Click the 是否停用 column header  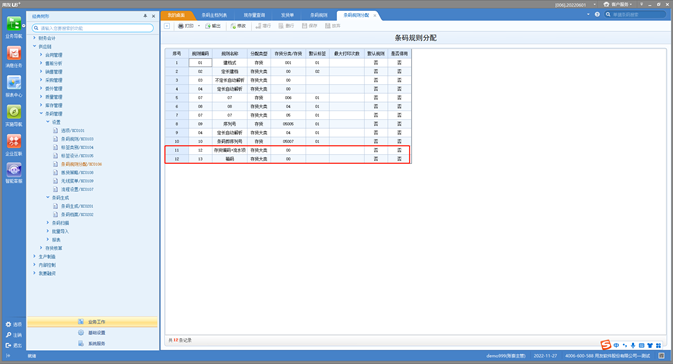(399, 54)
